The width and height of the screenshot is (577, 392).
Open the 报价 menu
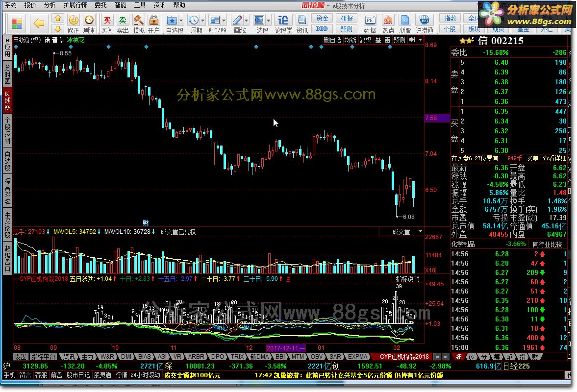point(30,5)
